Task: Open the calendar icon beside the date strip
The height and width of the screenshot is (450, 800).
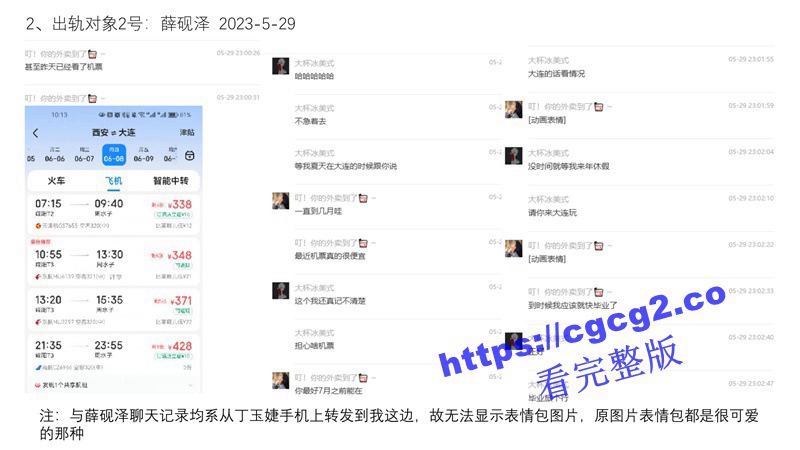Action: [191, 156]
